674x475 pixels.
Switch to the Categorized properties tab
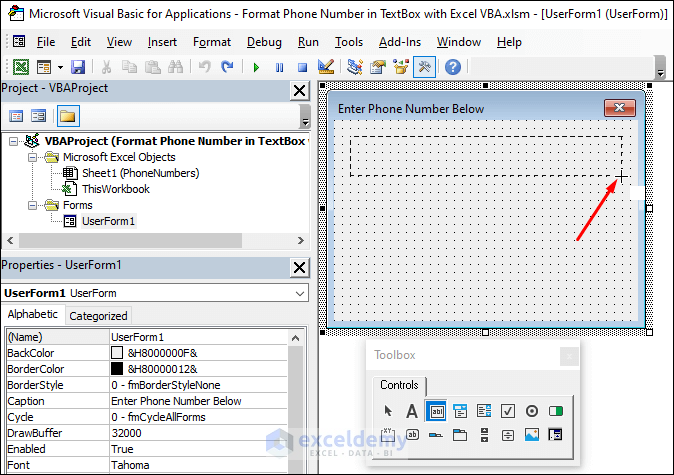pos(98,316)
